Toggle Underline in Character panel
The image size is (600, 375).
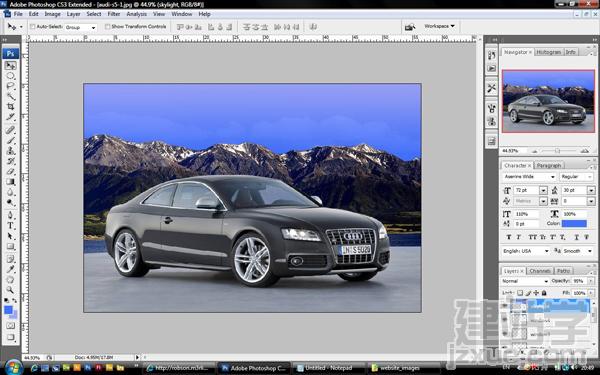coord(577,237)
